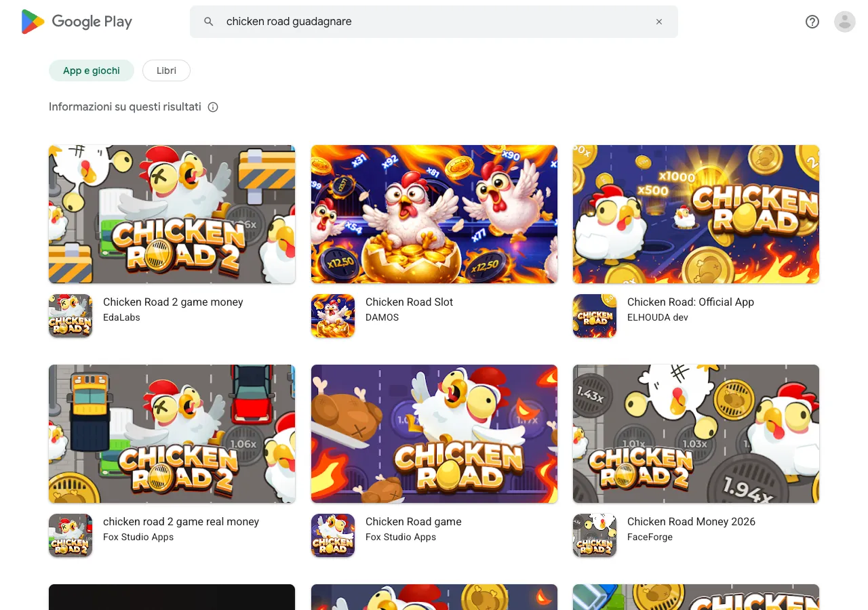This screenshot has height=610, width=868.
Task: Open the Chicken Road: Official App title
Action: pos(690,302)
